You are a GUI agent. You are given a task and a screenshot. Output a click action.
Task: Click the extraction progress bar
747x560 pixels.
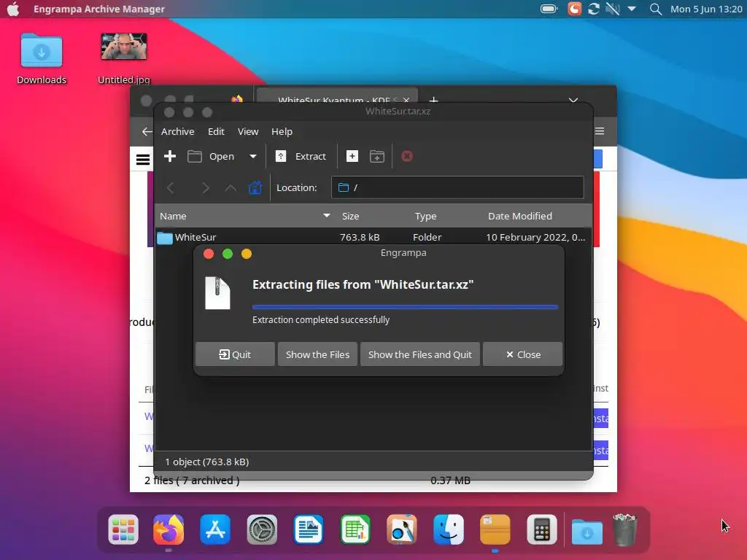click(405, 307)
